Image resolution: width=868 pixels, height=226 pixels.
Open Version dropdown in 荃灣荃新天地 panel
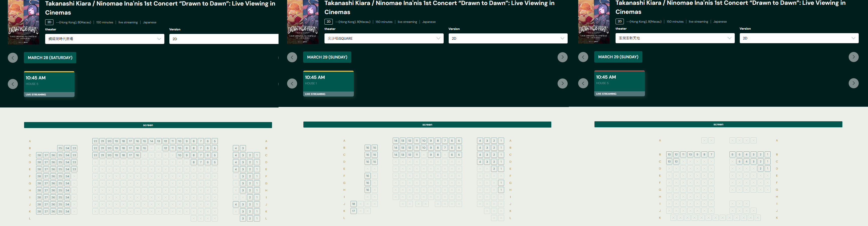click(799, 38)
